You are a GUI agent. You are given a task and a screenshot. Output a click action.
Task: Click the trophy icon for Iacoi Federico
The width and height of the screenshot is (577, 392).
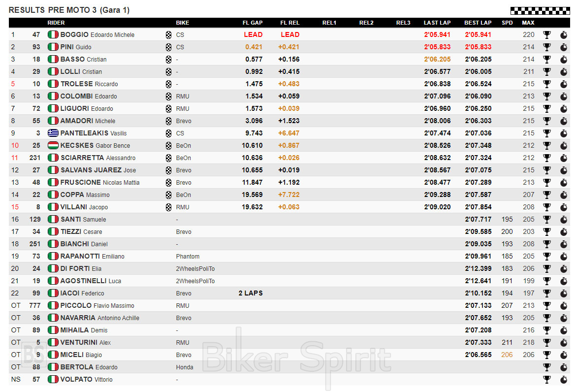click(x=546, y=293)
